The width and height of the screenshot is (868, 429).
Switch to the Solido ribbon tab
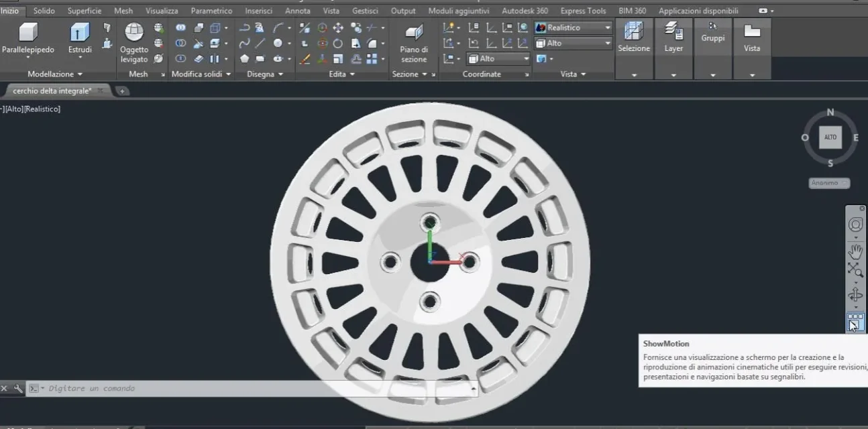pyautogui.click(x=44, y=11)
